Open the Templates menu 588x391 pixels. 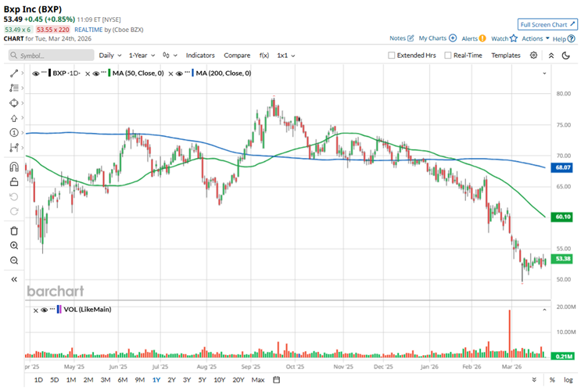pyautogui.click(x=506, y=56)
